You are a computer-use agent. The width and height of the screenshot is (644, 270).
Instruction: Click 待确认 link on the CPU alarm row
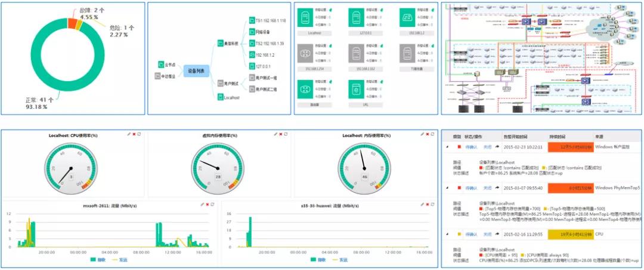[471, 234]
